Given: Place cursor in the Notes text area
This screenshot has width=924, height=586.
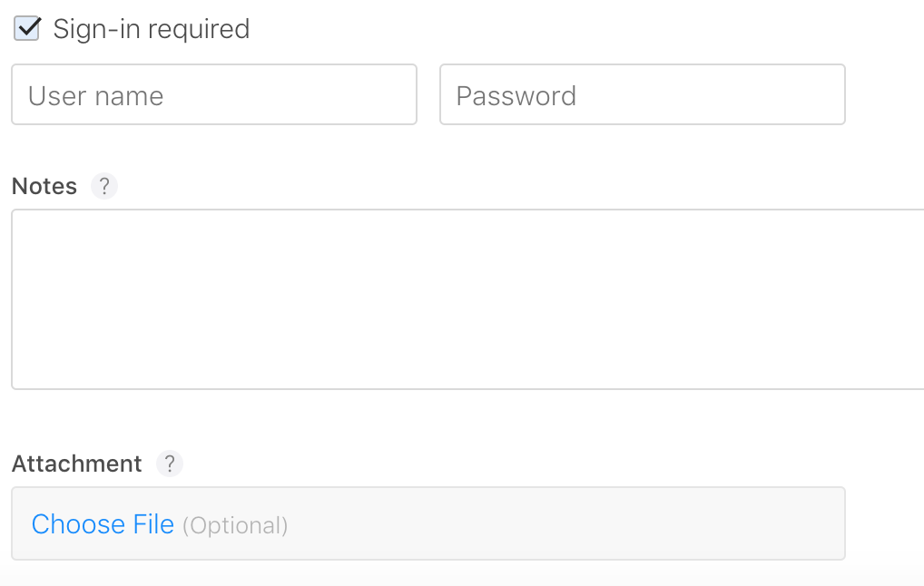Looking at the screenshot, I should tap(467, 299).
